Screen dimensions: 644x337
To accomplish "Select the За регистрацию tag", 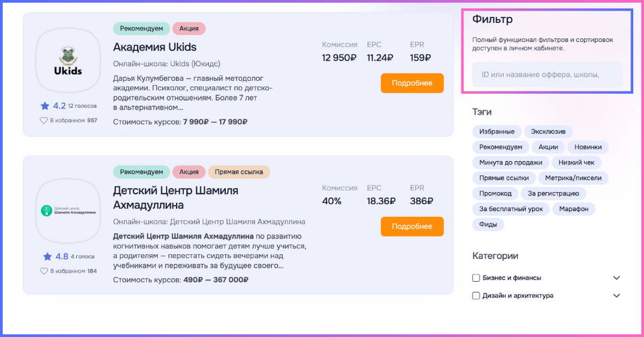I will point(553,193).
